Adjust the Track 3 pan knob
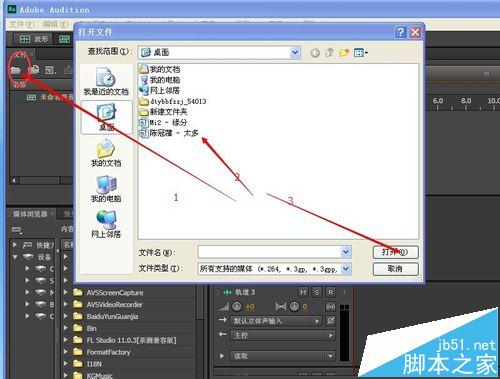The height and width of the screenshot is (379, 500). 294,306
